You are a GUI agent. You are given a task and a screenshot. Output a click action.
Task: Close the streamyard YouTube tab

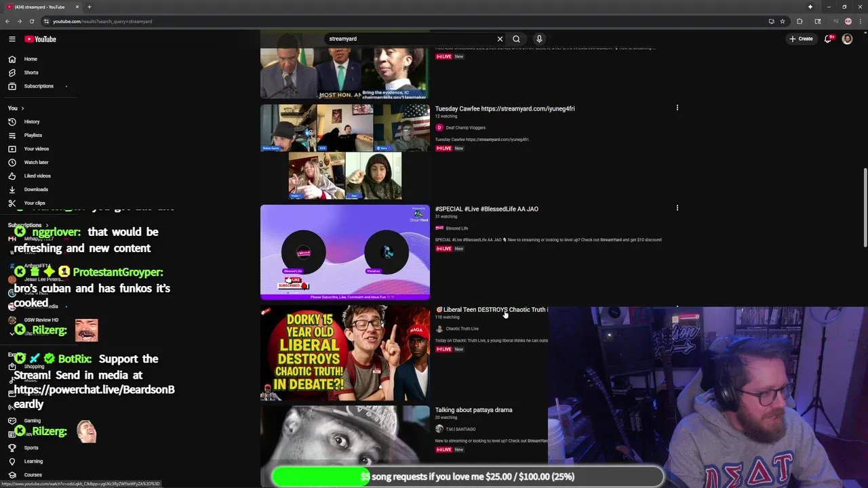tap(77, 7)
